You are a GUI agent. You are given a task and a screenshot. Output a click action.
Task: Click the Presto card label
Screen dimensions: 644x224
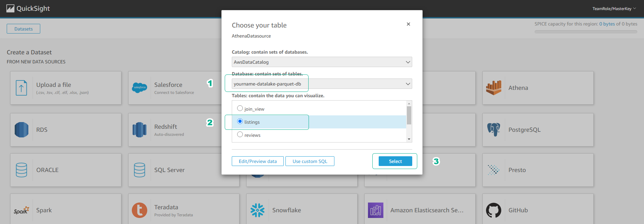click(x=517, y=170)
